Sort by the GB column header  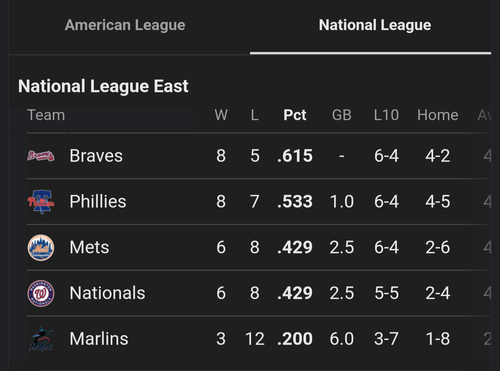342,115
